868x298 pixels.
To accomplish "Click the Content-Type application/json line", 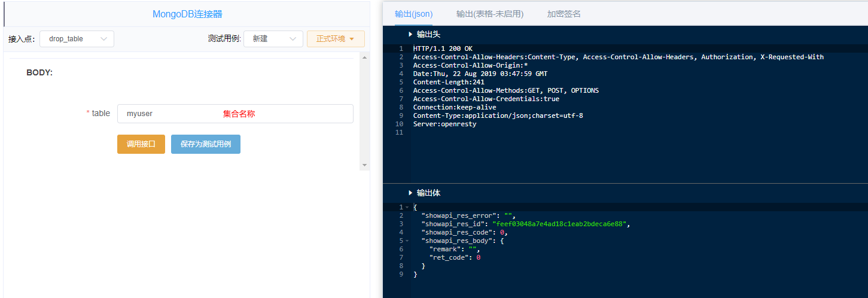I will point(498,115).
